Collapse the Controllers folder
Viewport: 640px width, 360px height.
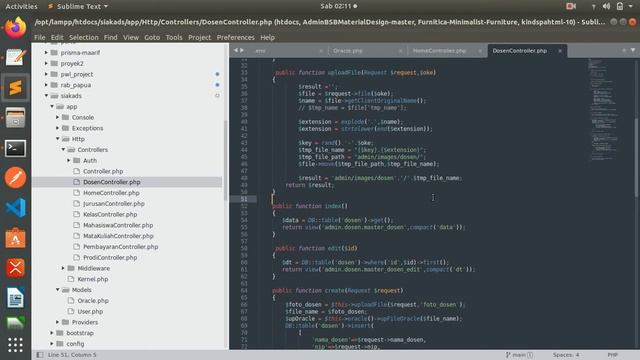tap(63, 149)
